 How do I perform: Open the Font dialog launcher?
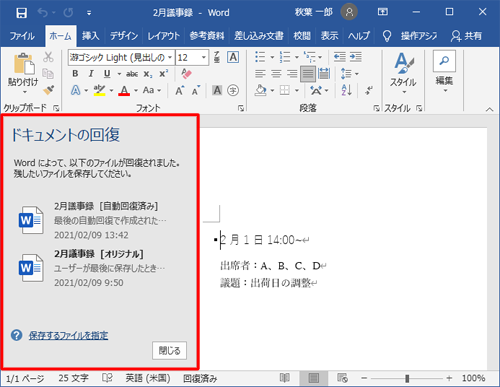pyautogui.click(x=241, y=108)
